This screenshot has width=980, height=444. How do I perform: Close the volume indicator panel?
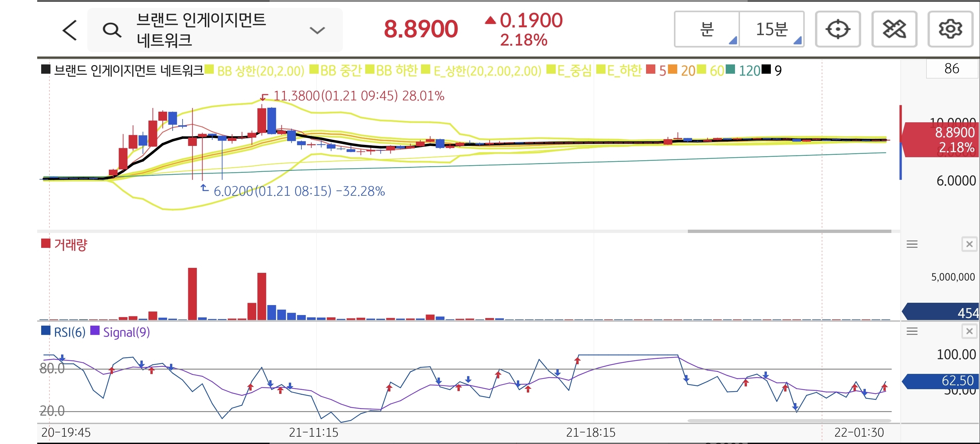[x=969, y=244]
